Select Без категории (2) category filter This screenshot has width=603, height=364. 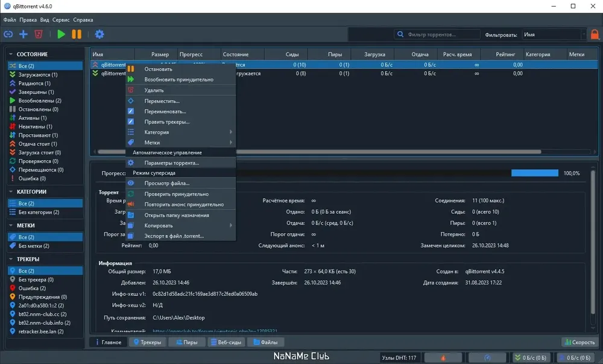pos(45,212)
